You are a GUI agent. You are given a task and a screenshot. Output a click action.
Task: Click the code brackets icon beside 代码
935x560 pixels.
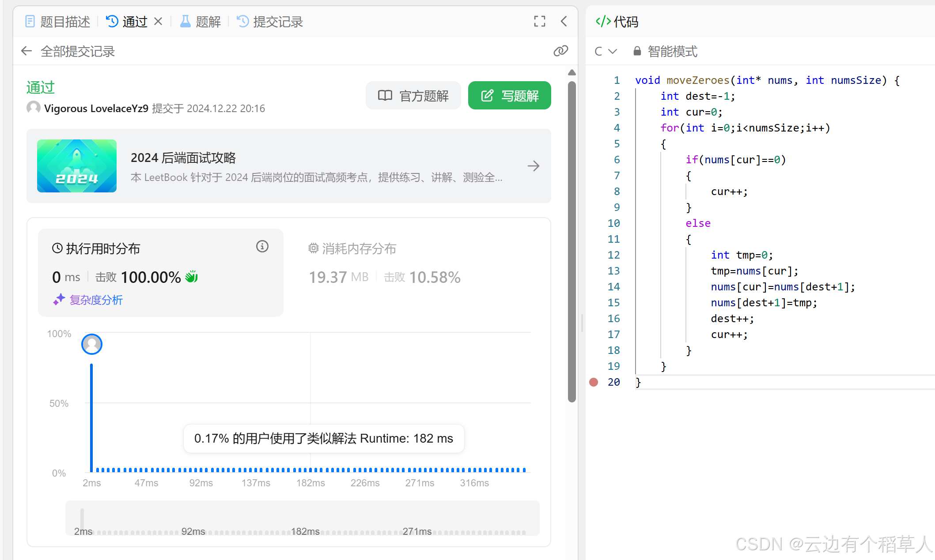[603, 21]
